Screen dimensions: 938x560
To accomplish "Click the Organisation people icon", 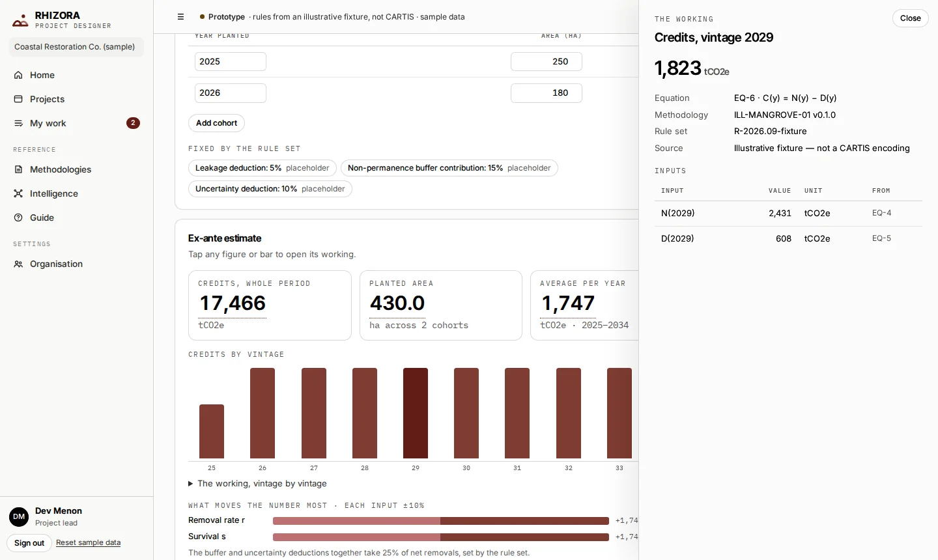I will click(x=18, y=264).
